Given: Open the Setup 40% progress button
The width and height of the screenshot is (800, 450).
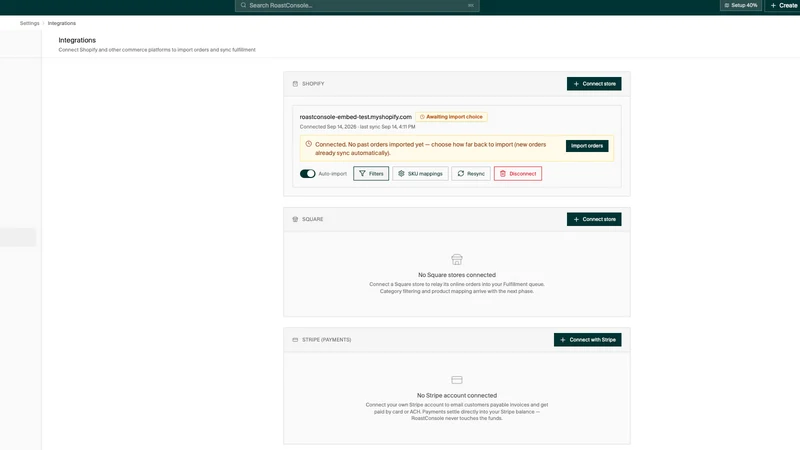Looking at the screenshot, I should [741, 5].
